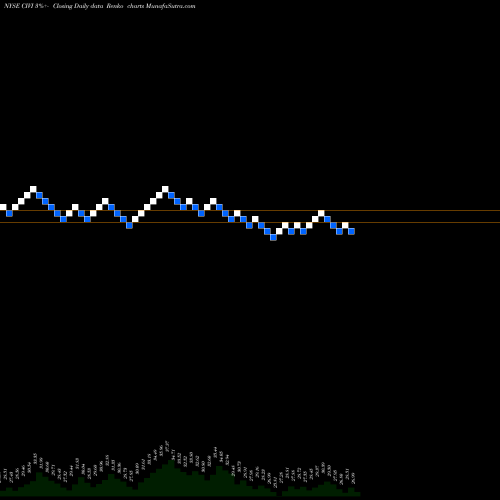Click the upper orange horizontal level line
The width and height of the screenshot is (500, 500).
pyautogui.click(x=250, y=210)
